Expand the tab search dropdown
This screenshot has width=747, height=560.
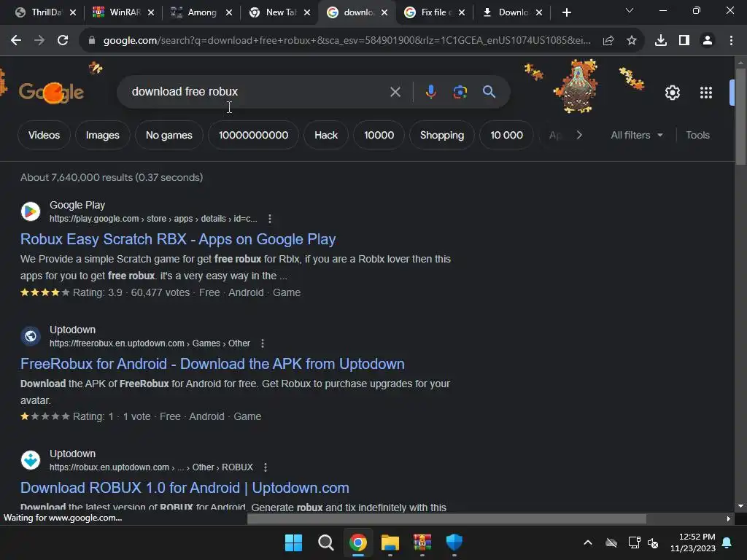pos(630,10)
